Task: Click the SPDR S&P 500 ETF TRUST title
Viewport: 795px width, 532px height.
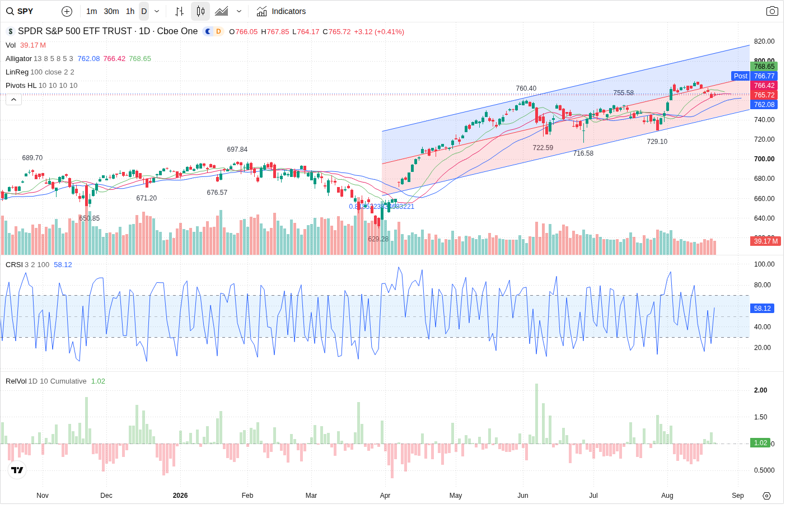Action: pos(75,31)
